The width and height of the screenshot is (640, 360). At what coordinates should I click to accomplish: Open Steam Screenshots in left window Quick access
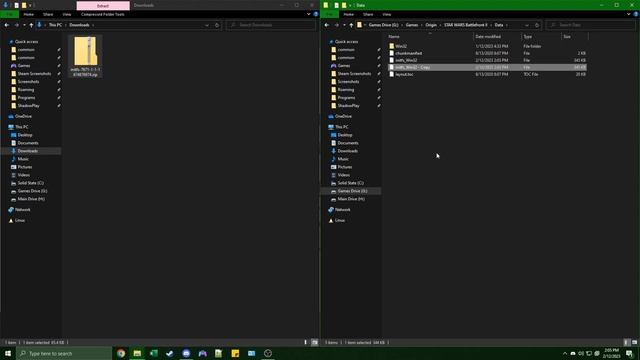click(x=34, y=74)
